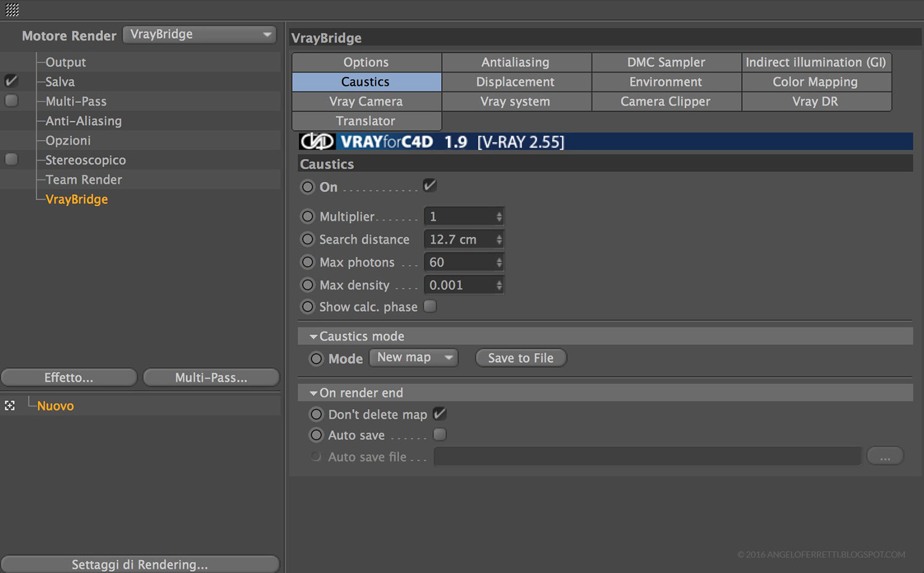
Task: Select Team Render in settings list
Action: coord(83,180)
